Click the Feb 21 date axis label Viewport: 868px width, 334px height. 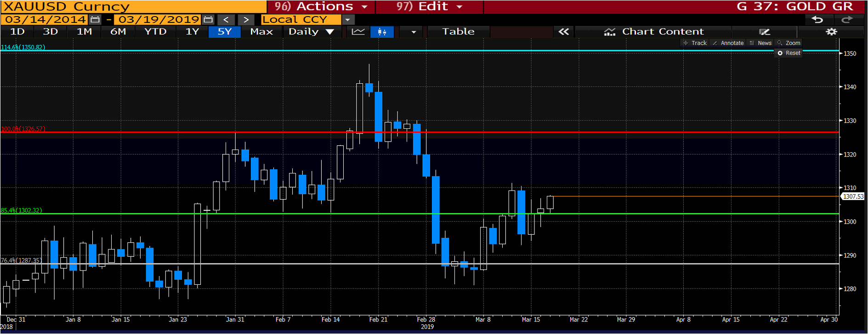(x=378, y=319)
